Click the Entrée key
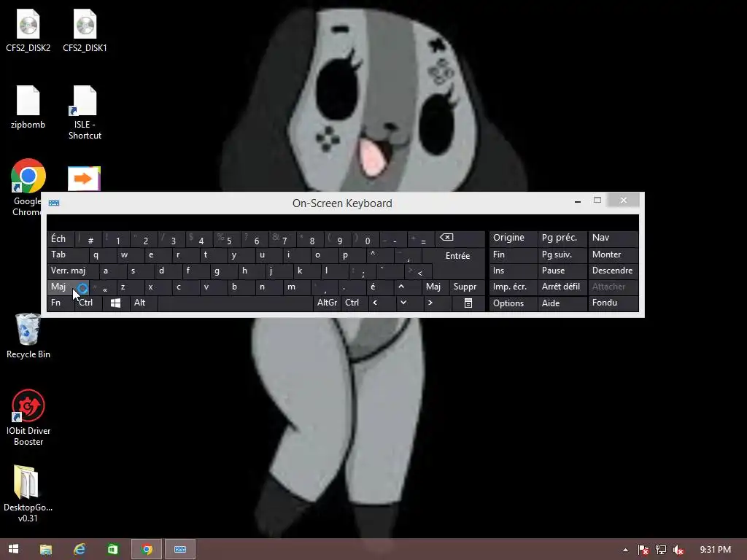 point(457,256)
